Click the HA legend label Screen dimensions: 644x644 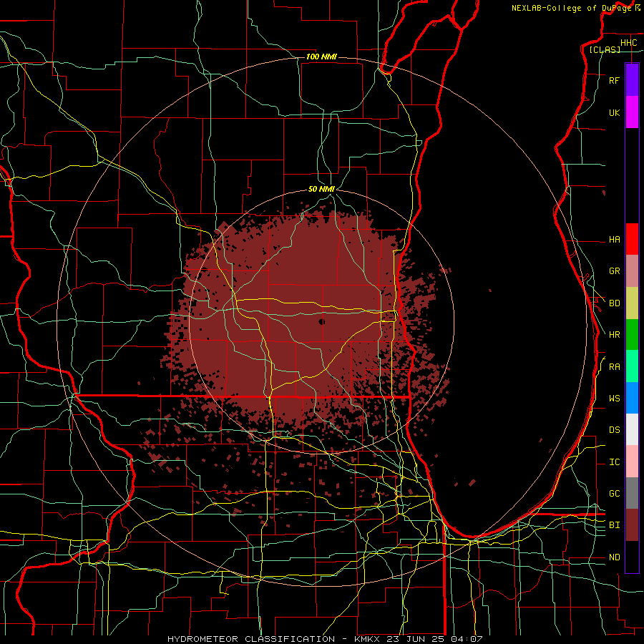[614, 239]
